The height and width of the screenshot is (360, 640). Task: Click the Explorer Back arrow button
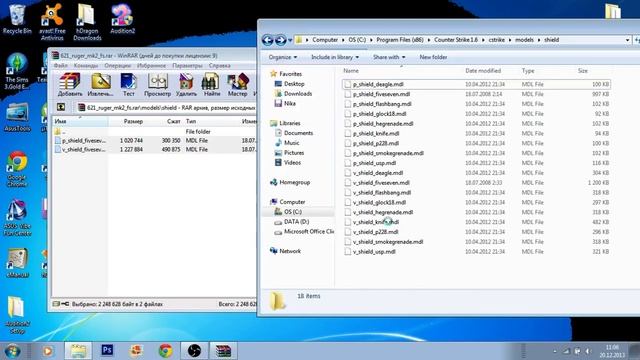coord(268,40)
